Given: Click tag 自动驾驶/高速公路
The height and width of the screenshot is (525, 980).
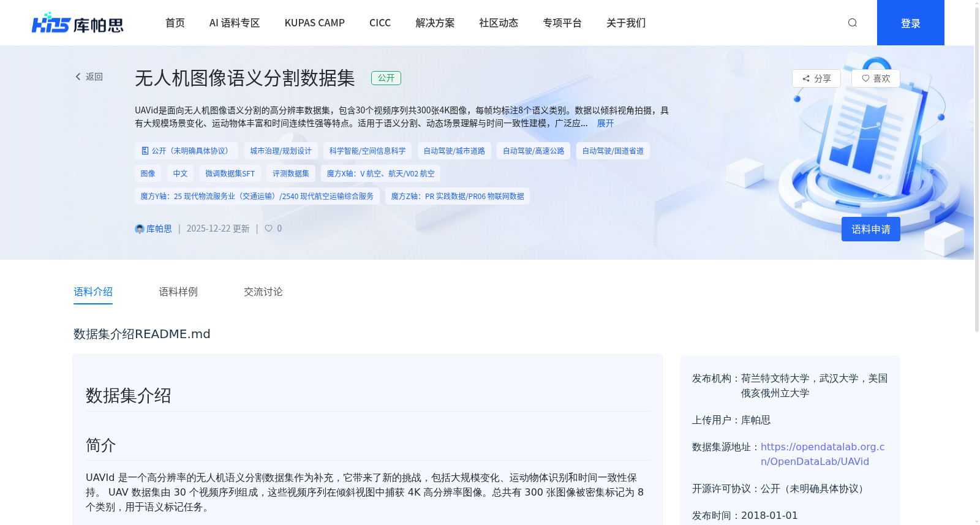Looking at the screenshot, I should tap(533, 151).
